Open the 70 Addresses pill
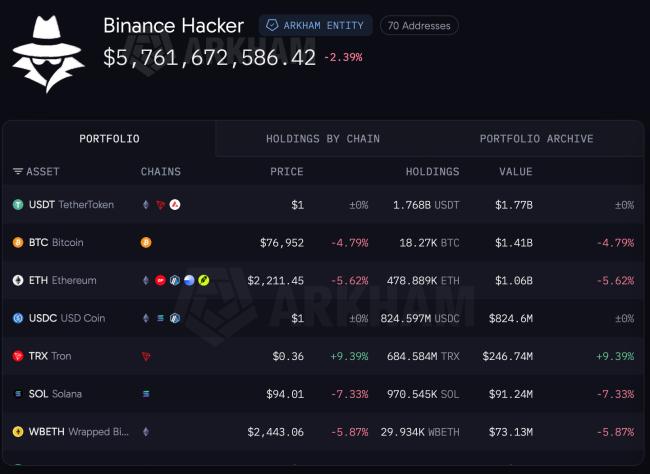This screenshot has height=474, width=650. pyautogui.click(x=419, y=25)
